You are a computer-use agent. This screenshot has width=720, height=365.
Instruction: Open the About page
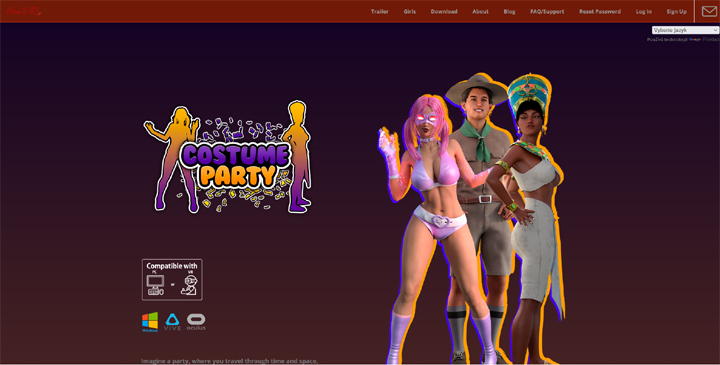pos(480,11)
